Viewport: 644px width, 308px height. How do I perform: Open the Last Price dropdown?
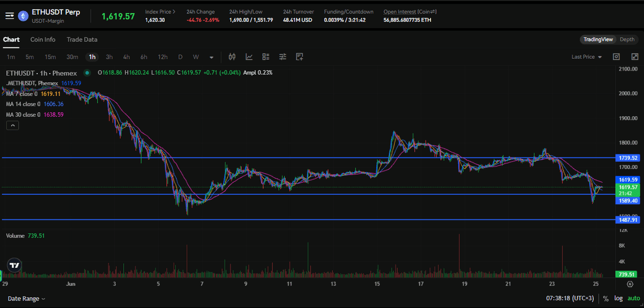[587, 57]
